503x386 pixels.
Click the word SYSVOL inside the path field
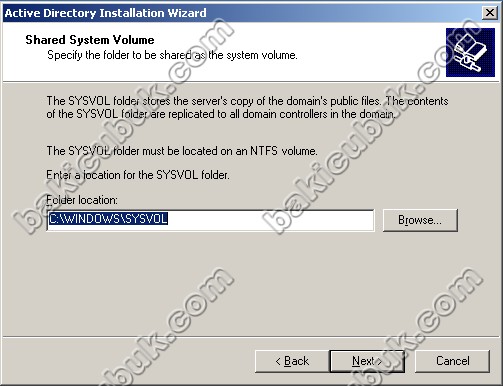coord(146,219)
